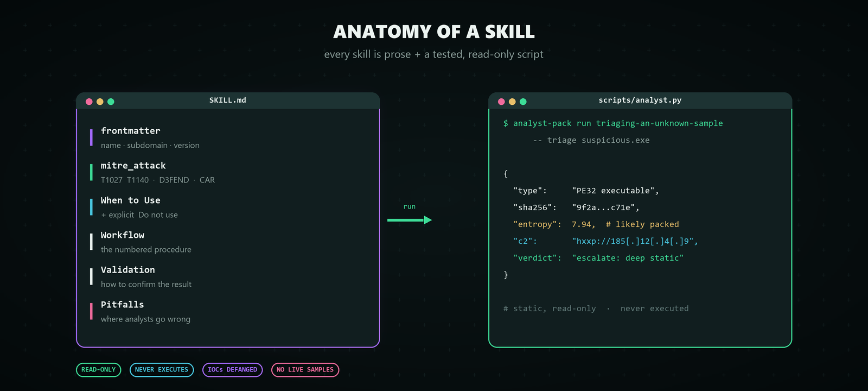Click the '# likely packed' comment
868x391 pixels.
tap(642, 225)
